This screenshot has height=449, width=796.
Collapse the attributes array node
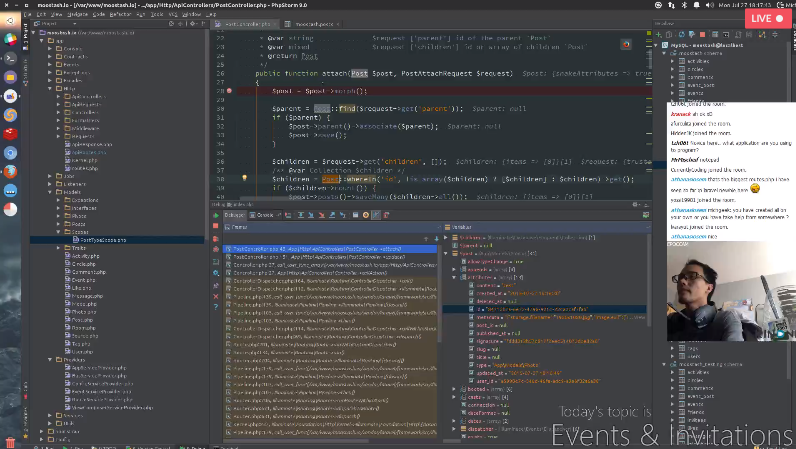tap(454, 277)
